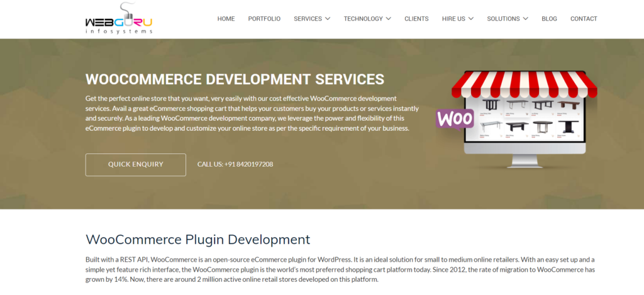Go to the Blog page
Image resolution: width=644 pixels, height=295 pixels.
(x=549, y=19)
